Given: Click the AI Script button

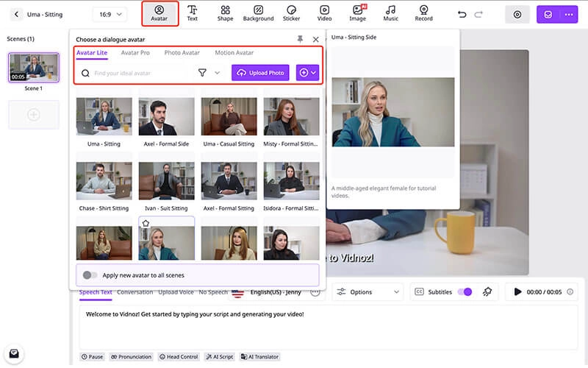Looking at the screenshot, I should point(219,357).
